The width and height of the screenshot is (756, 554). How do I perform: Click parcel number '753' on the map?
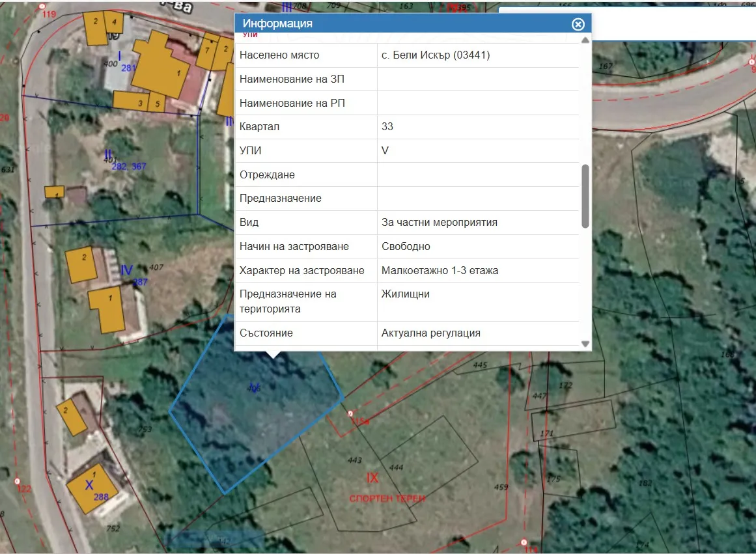145,429
